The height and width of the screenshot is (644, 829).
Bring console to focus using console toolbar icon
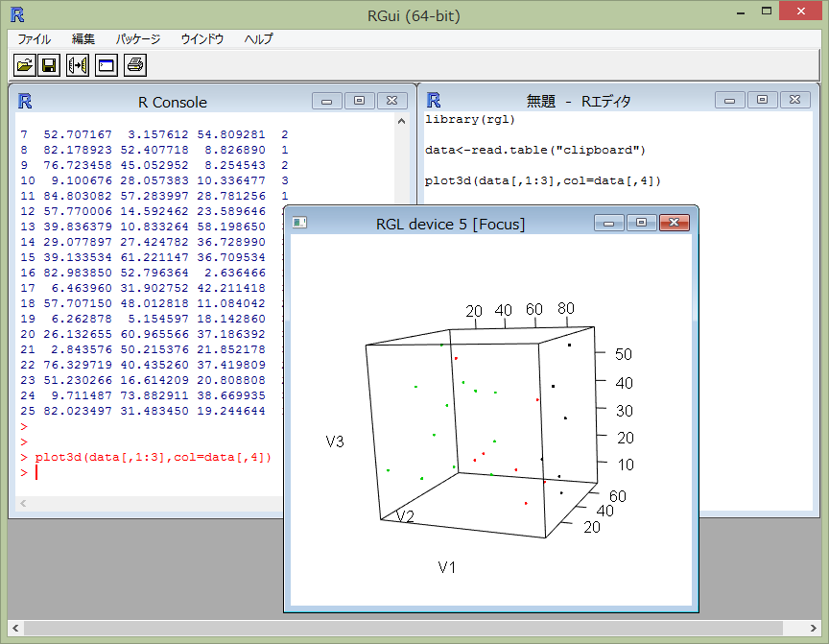(106, 65)
